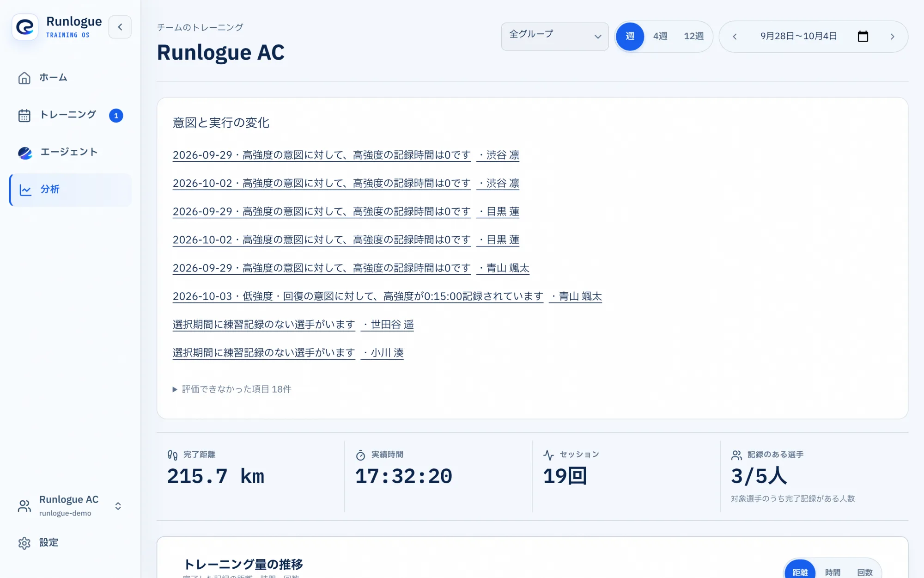This screenshot has height=578, width=924.
Task: Switch period to 4週
Action: point(660,36)
